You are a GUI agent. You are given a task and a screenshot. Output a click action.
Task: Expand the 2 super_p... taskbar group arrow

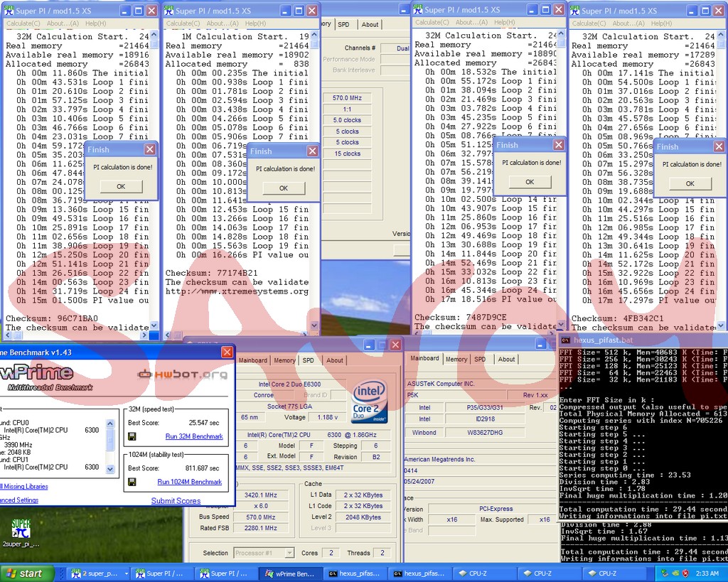127,573
